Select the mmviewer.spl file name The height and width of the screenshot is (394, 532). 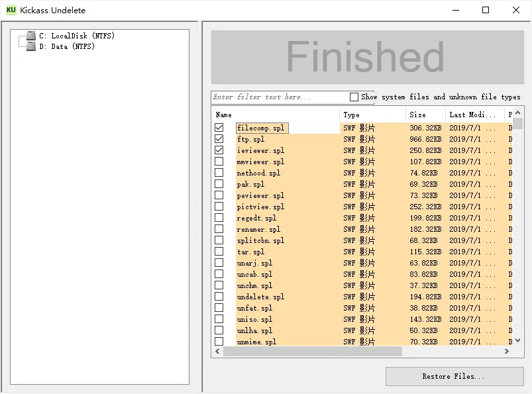[260, 162]
